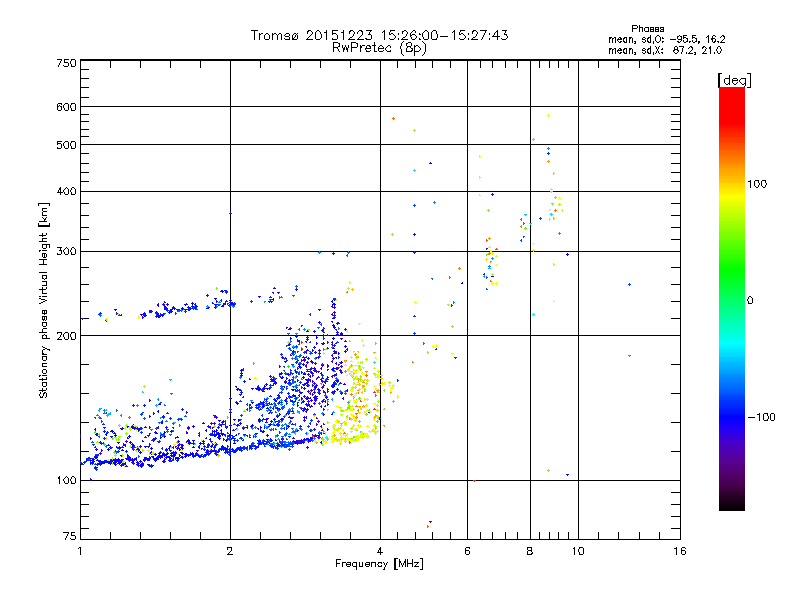Click the y-axis tick label '75'
This screenshot has width=800, height=600.
70,536
